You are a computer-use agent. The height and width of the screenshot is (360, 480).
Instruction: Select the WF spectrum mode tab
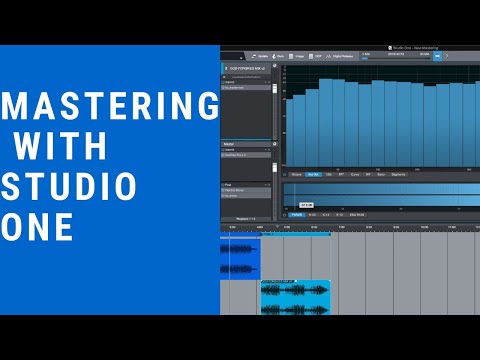pos(368,175)
